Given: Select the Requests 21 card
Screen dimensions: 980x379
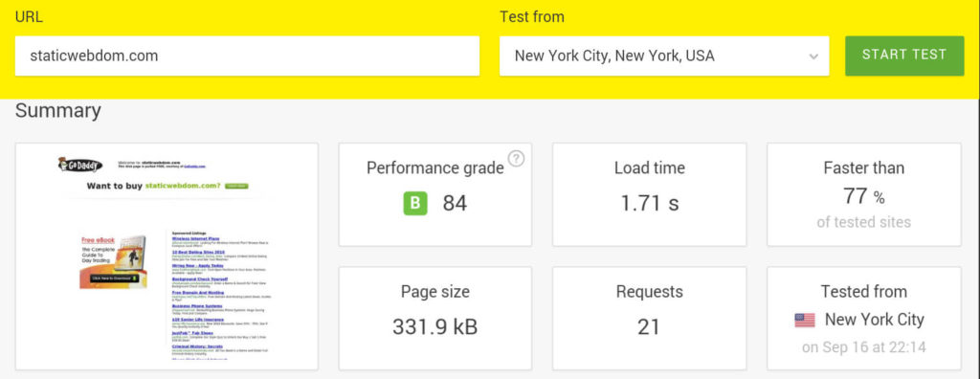Looking at the screenshot, I should [650, 319].
